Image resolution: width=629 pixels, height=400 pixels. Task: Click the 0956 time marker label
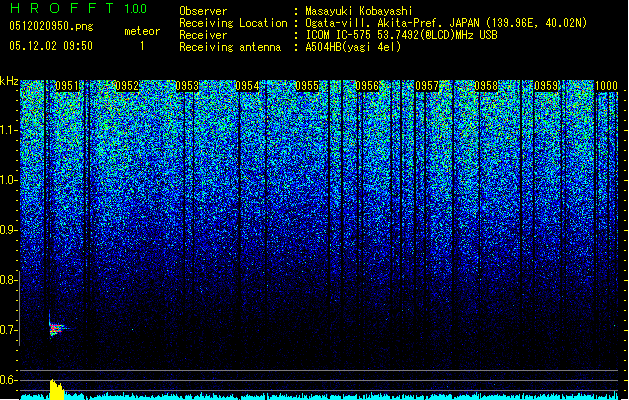click(x=367, y=86)
